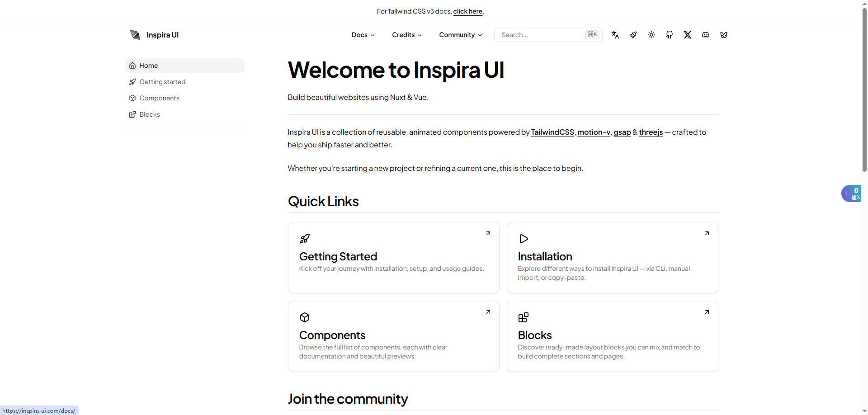Click the blocks icon beside Blocks in sidebar
This screenshot has height=415, width=868.
132,114
